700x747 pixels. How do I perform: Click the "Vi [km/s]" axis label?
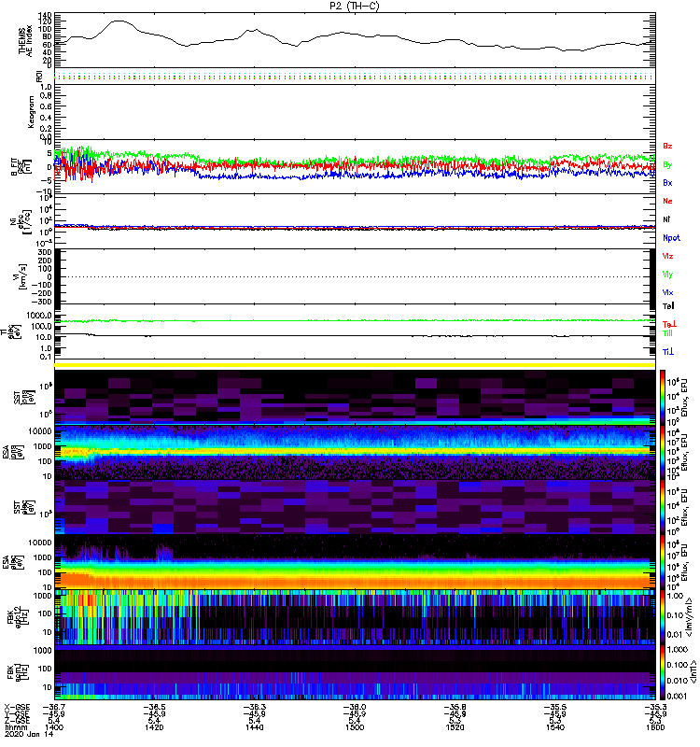21,276
